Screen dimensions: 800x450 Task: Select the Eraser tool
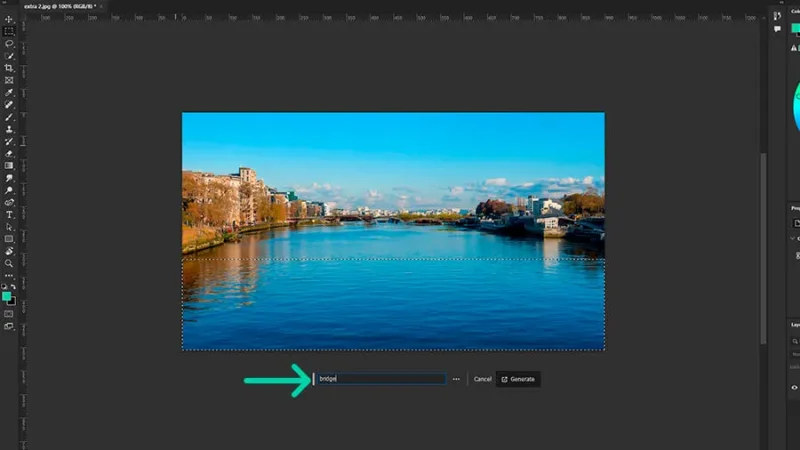tap(9, 154)
